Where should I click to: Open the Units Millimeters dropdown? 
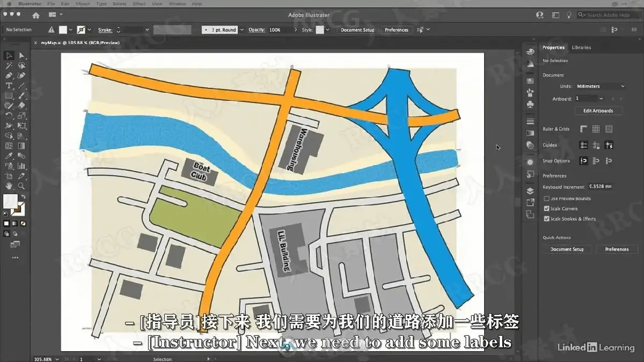coord(600,86)
